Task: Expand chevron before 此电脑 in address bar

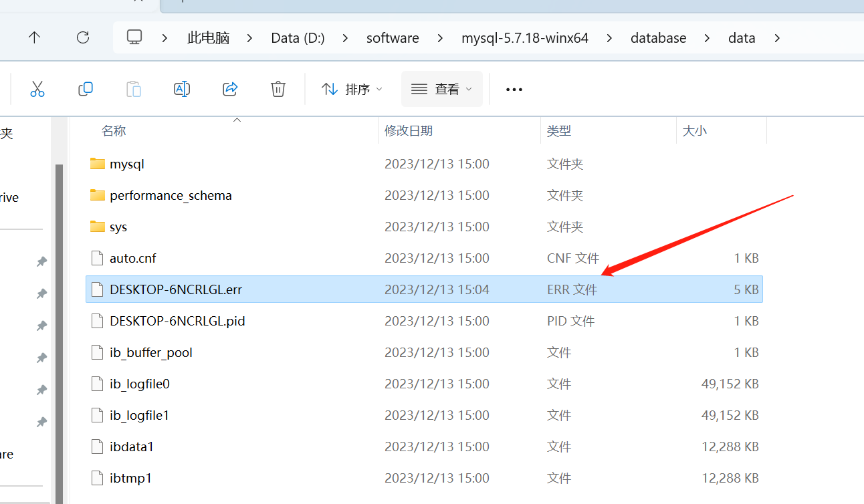Action: (165, 38)
